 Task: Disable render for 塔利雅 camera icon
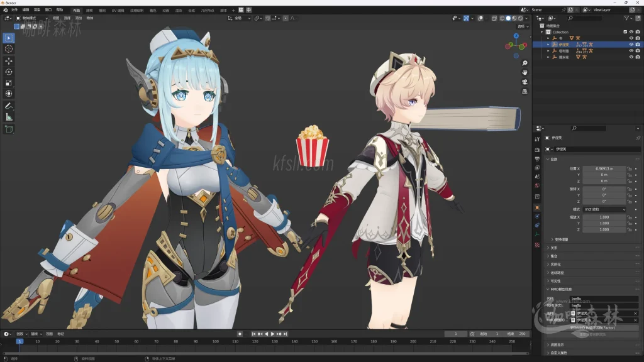pos(638,51)
